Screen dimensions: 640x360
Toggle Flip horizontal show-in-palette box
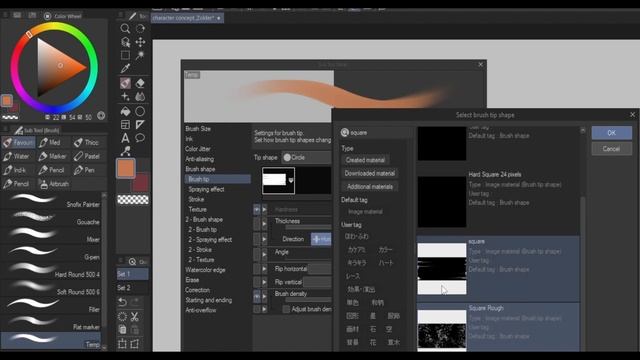click(x=257, y=269)
